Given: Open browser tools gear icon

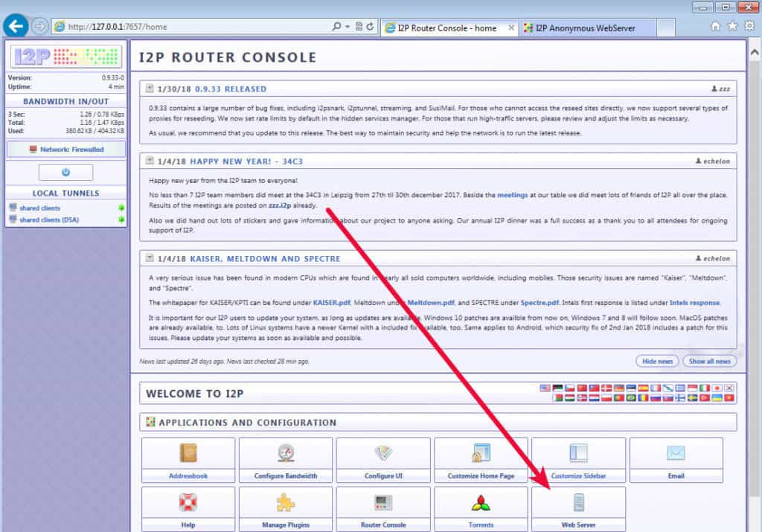Looking at the screenshot, I should tap(750, 26).
